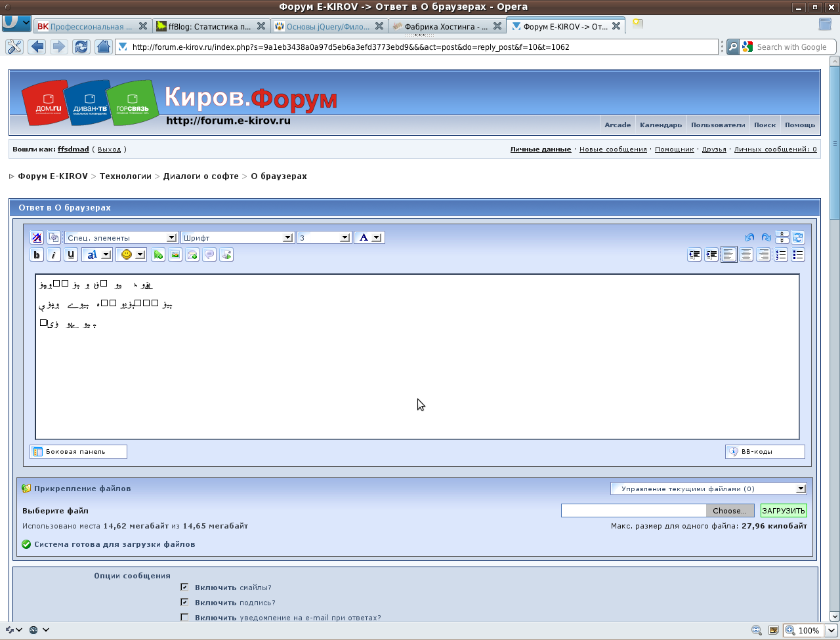Open the 'Календарь' forum menu item
The height and width of the screenshot is (640, 840).
tap(660, 125)
